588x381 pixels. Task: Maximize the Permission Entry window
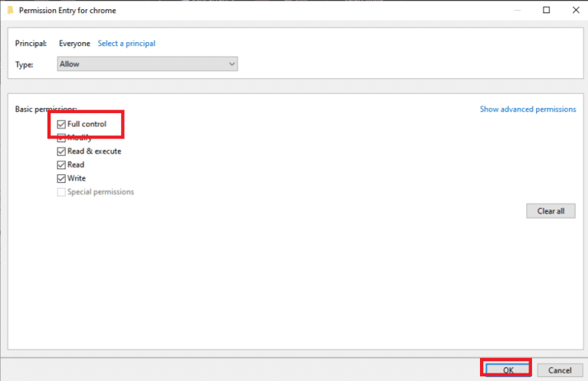pos(547,10)
